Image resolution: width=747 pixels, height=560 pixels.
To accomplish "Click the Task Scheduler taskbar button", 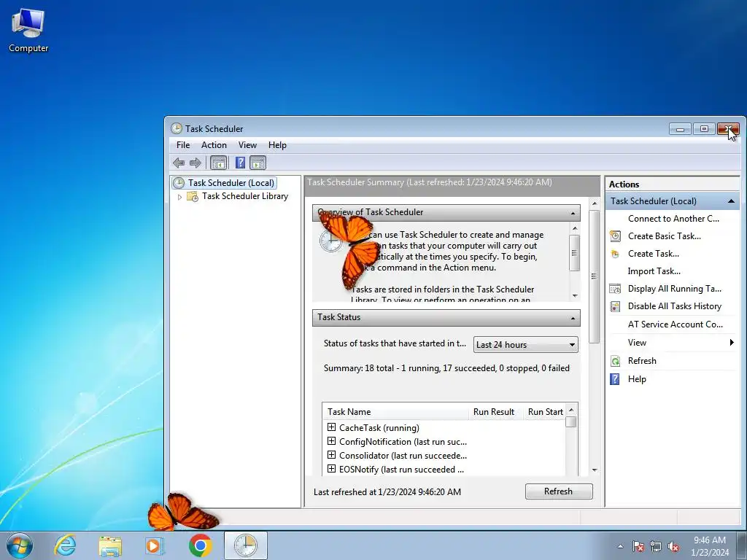I will (x=245, y=545).
